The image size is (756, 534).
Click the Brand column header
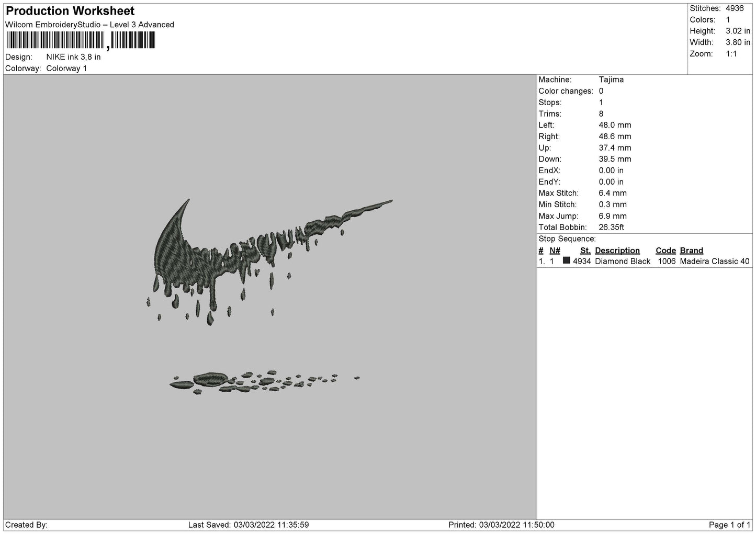(692, 251)
